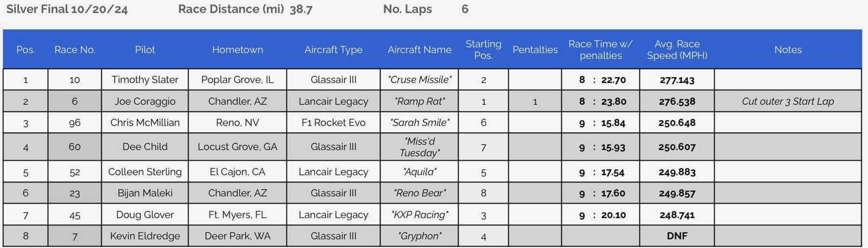
Task: Select the race time 9 : 17.60 cell
Action: pyautogui.click(x=601, y=193)
